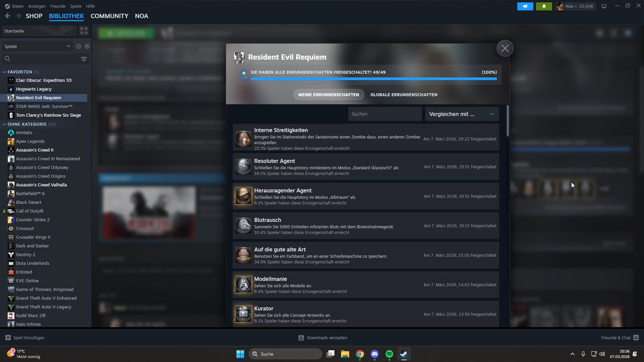Open the announcements megaphone button
Image resolution: width=644 pixels, height=362 pixels.
click(x=525, y=6)
